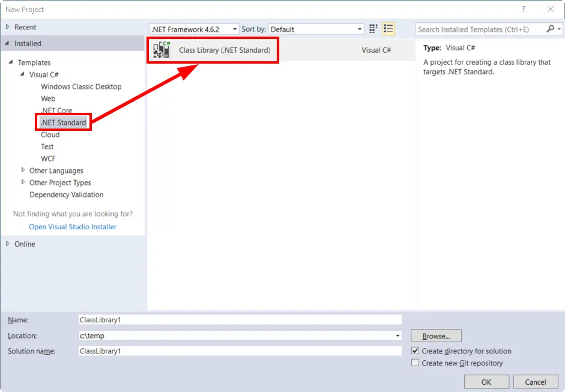
Task: Click the Class Library template icon
Action: coord(161,50)
